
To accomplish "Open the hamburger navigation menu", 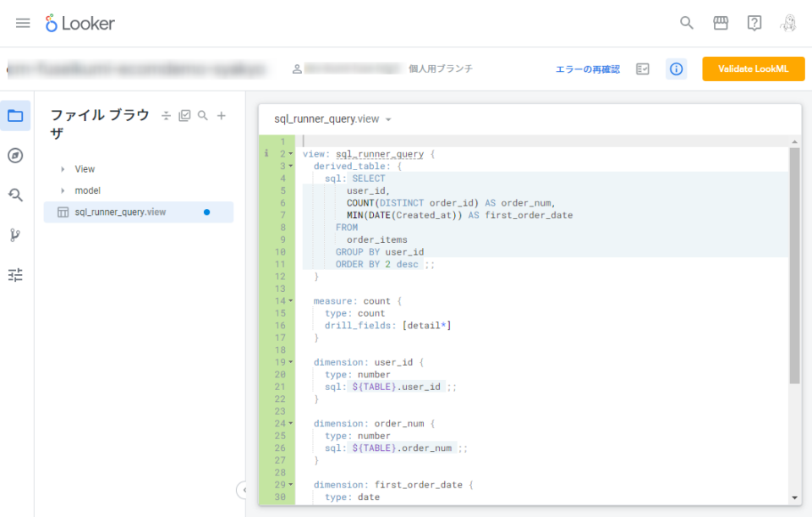I will (23, 23).
